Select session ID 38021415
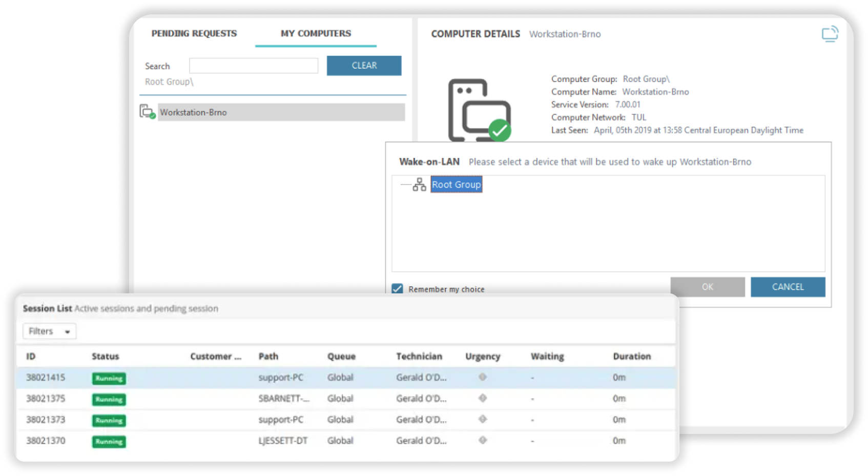This screenshot has height=476, width=868. click(x=46, y=378)
